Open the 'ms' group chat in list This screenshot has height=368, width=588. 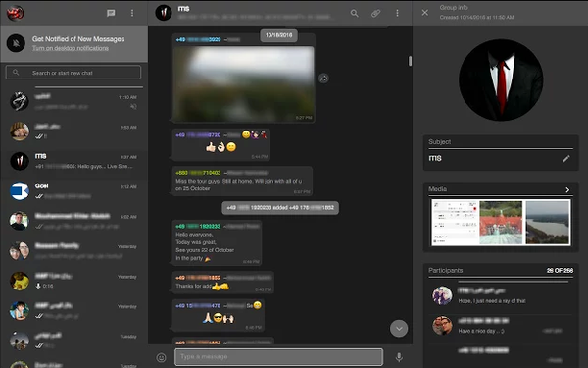point(73,162)
